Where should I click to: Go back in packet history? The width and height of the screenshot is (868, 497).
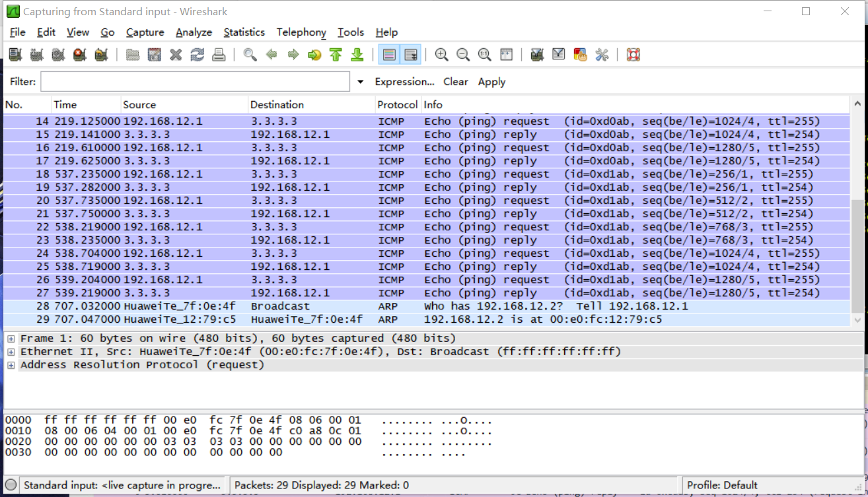[271, 55]
